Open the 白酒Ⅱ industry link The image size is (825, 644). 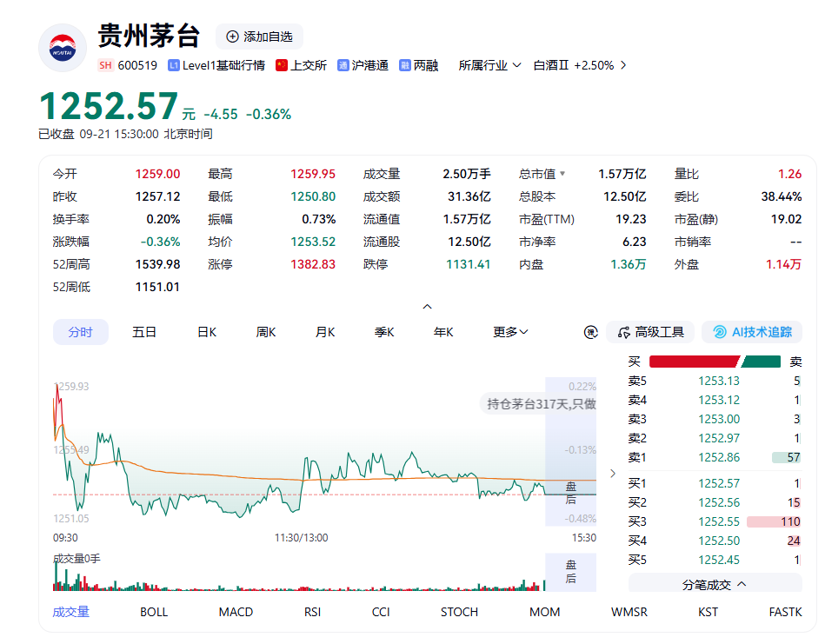(x=579, y=65)
